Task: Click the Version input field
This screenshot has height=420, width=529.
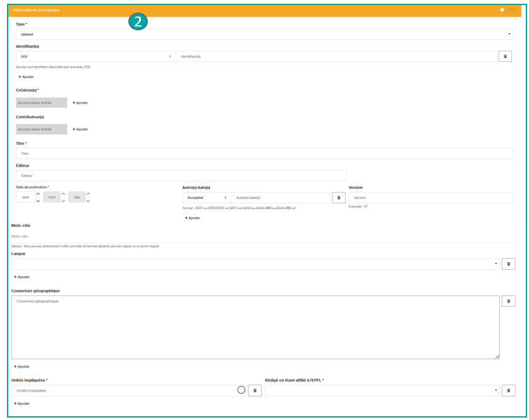Action: pos(430,198)
